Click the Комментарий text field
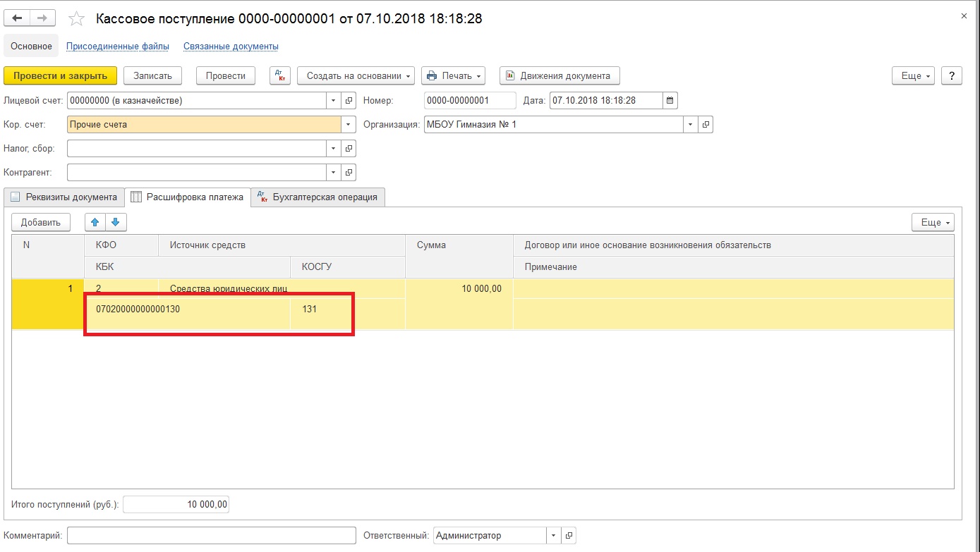 [x=212, y=536]
